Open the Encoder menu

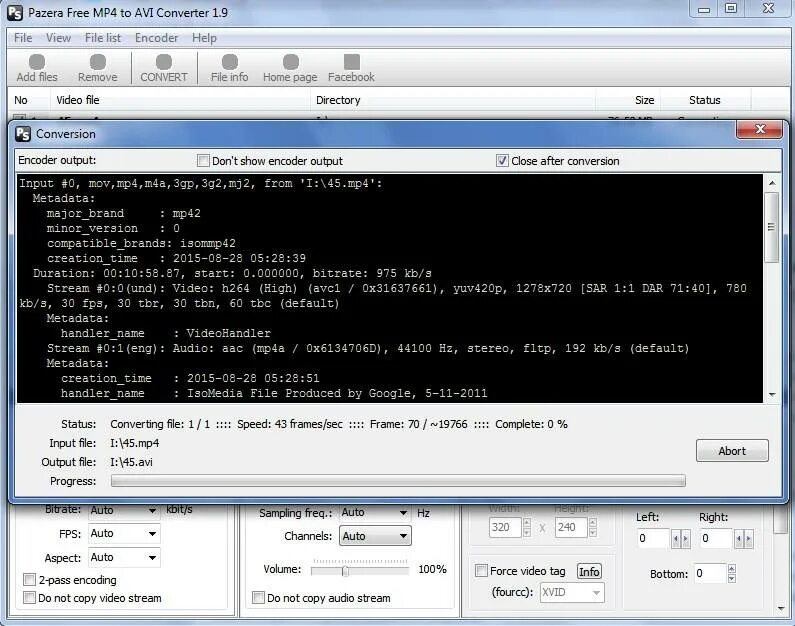(156, 38)
